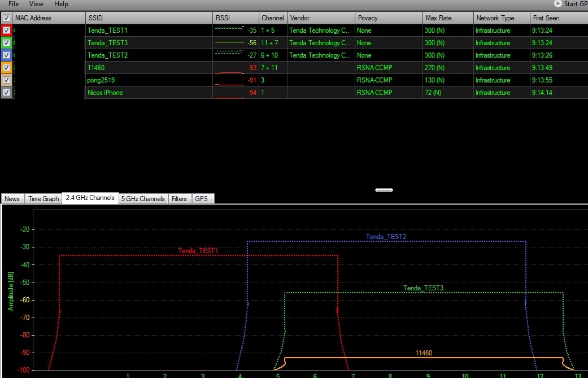Click the 130 (N) max rate cell
The width and height of the screenshot is (588, 378).
point(448,80)
